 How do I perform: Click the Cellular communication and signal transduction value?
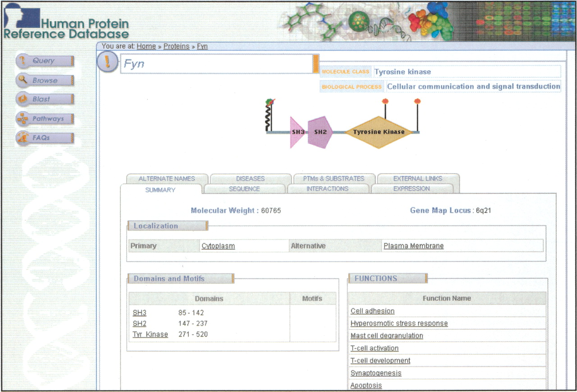474,87
